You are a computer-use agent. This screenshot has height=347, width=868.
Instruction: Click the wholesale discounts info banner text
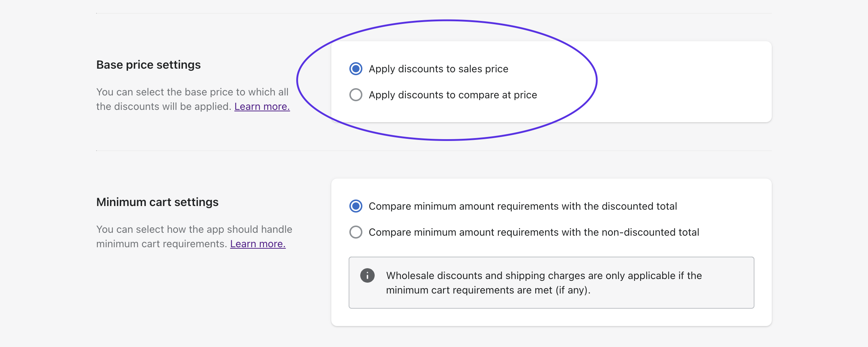[544, 283]
